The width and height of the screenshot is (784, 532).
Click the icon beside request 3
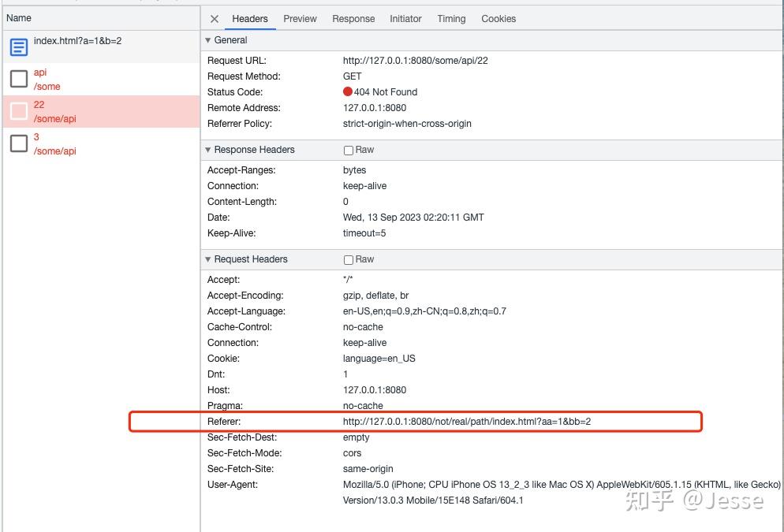(19, 143)
